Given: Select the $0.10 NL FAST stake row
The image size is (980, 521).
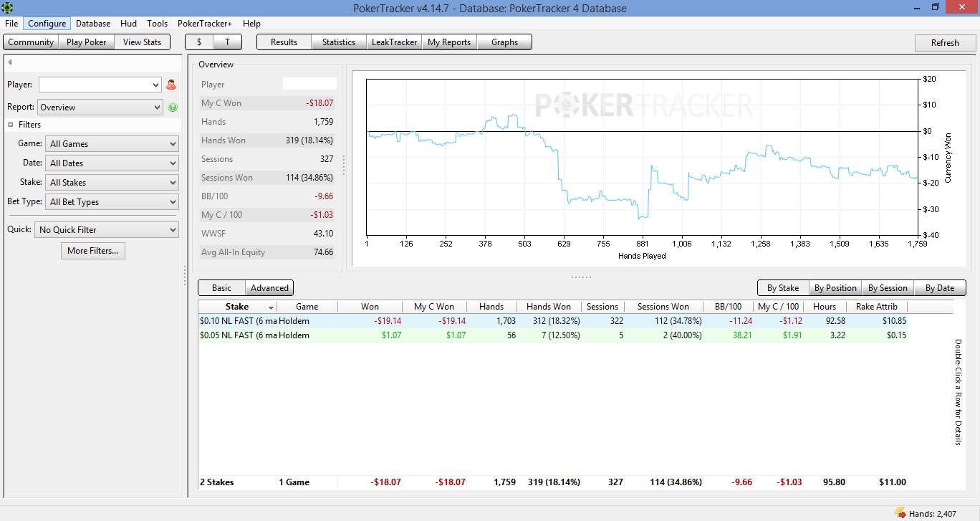Looking at the screenshot, I should click(553, 321).
